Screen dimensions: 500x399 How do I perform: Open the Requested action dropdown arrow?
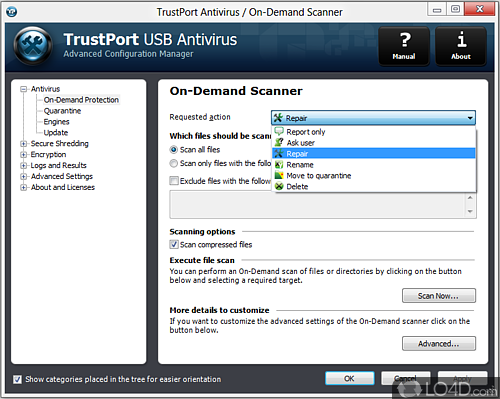[470, 118]
